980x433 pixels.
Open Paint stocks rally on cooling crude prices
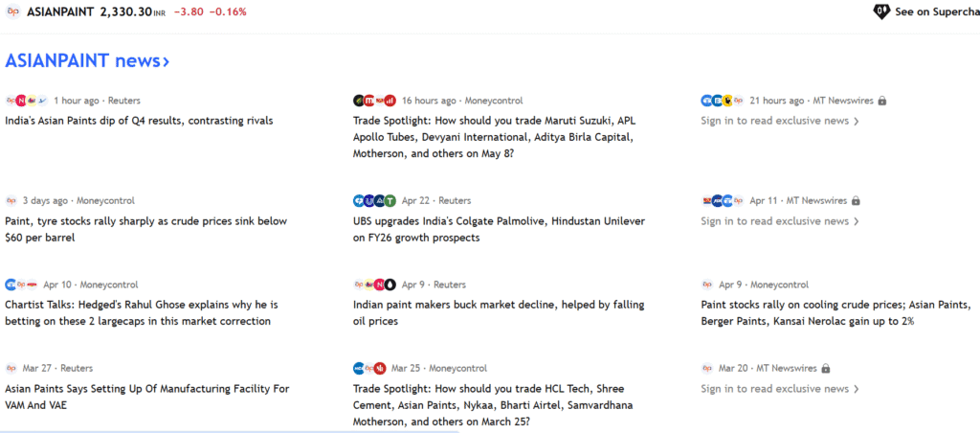pos(835,313)
